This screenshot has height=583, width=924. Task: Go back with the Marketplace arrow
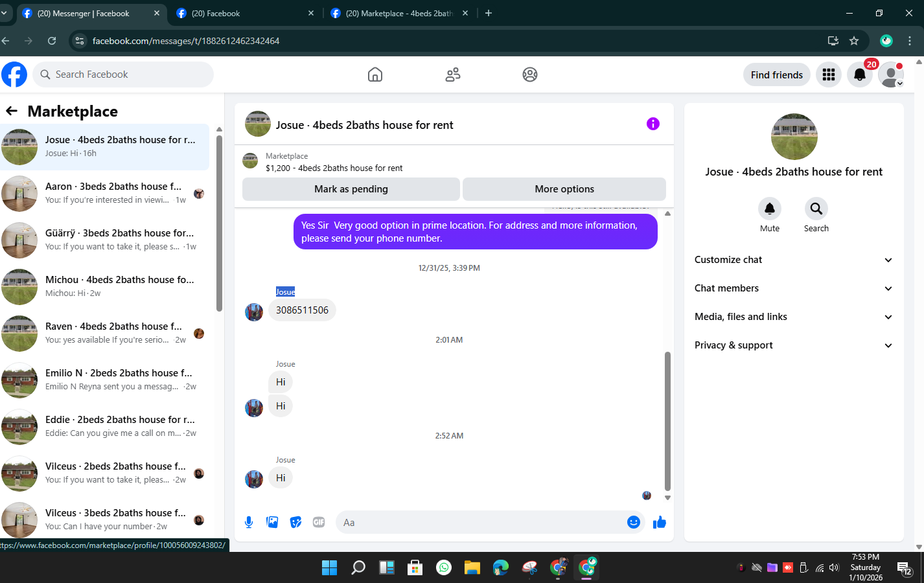pyautogui.click(x=12, y=111)
